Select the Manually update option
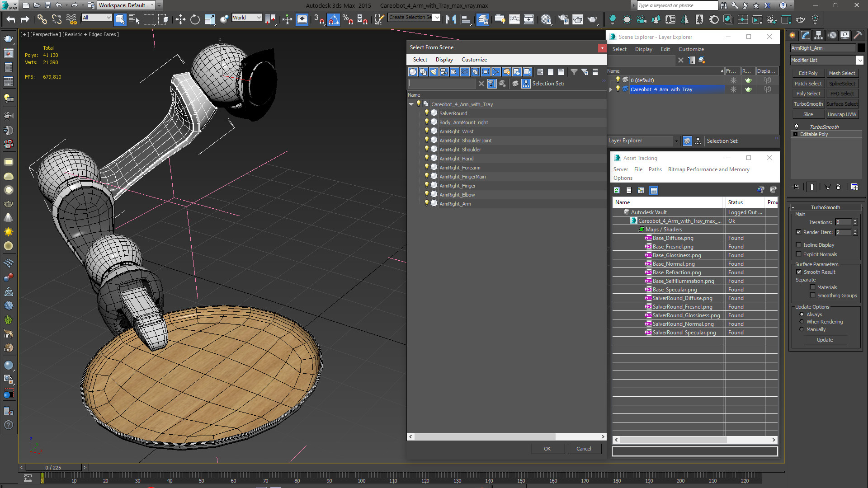 tap(802, 329)
